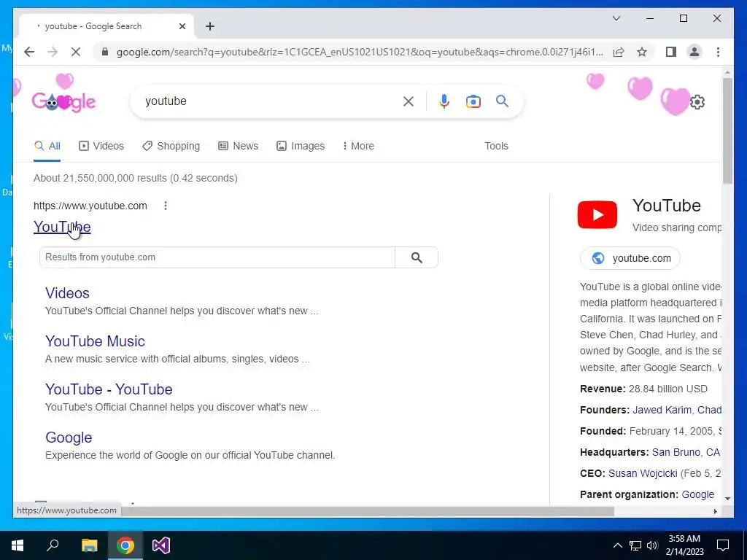Image resolution: width=747 pixels, height=560 pixels.
Task: Click the Results from youtube.com field
Action: pos(217,257)
